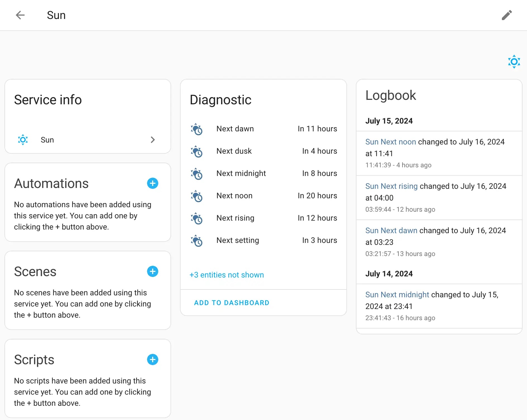The height and width of the screenshot is (420, 527).
Task: Show the +3 entities not shown
Action: click(227, 275)
